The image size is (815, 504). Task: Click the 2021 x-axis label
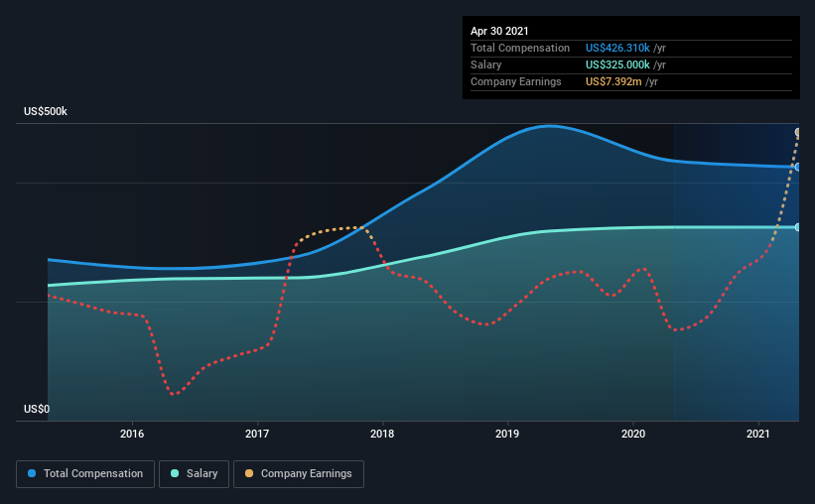758,434
